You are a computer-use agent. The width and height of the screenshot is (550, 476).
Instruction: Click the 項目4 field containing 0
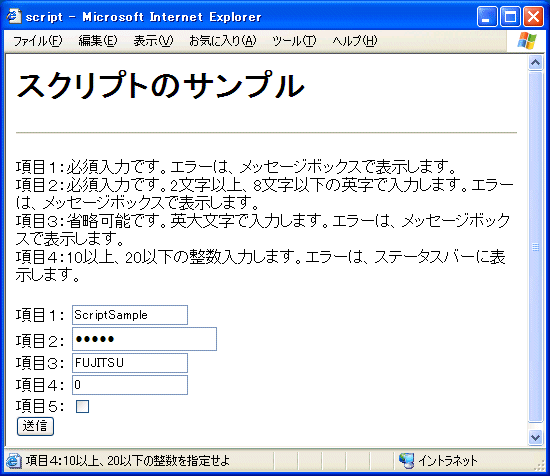(x=130, y=385)
